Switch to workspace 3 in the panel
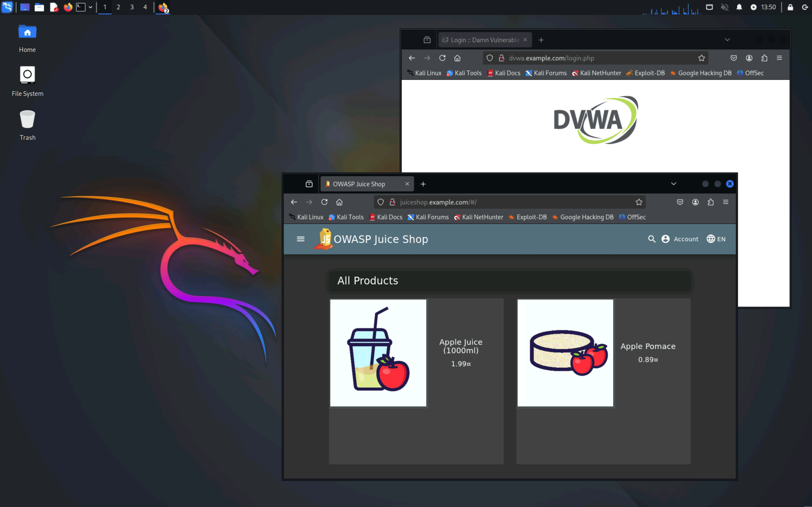The height and width of the screenshot is (507, 812). pyautogui.click(x=132, y=7)
